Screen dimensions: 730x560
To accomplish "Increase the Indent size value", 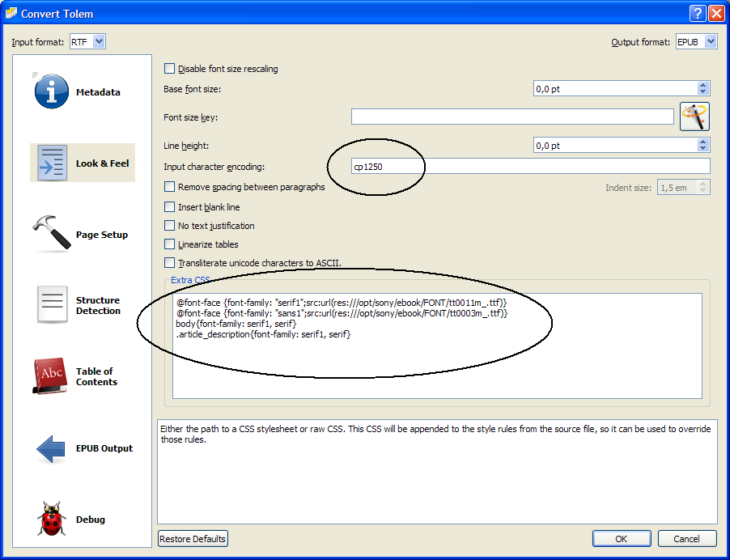I will coord(703,184).
